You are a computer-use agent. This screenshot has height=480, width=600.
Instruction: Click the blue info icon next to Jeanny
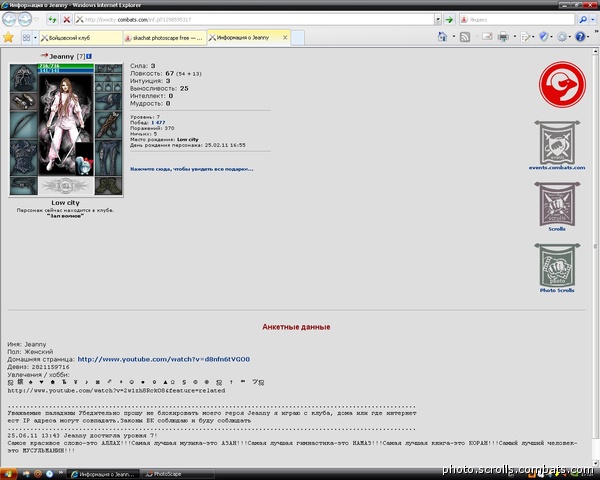89,56
